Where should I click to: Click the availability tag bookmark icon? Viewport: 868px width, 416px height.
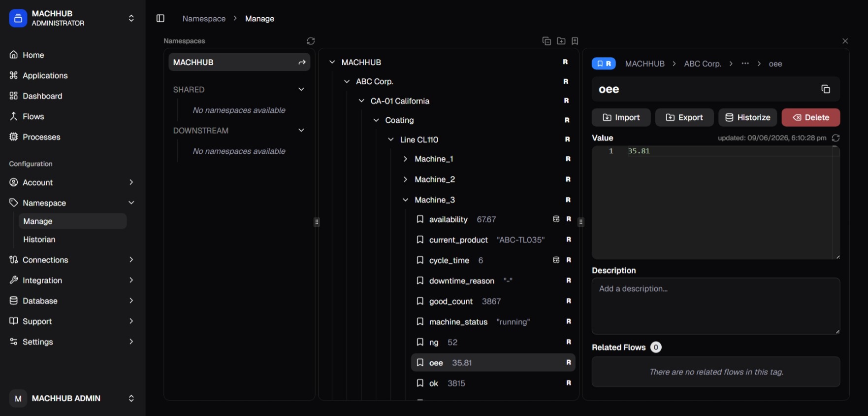pos(420,219)
